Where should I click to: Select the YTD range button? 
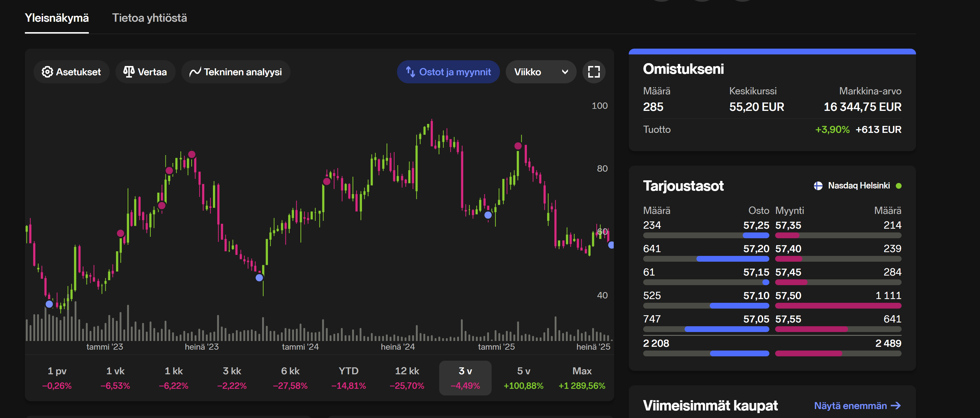(348, 378)
